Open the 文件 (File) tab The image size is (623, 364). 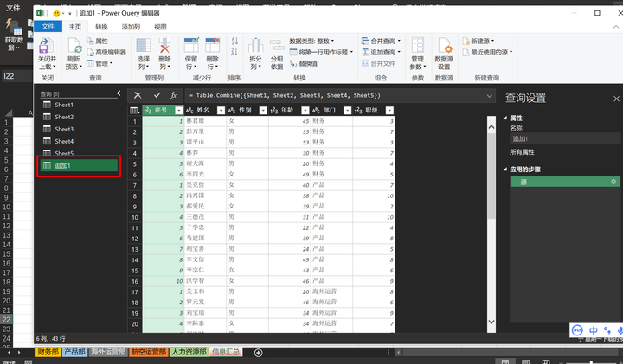48,27
